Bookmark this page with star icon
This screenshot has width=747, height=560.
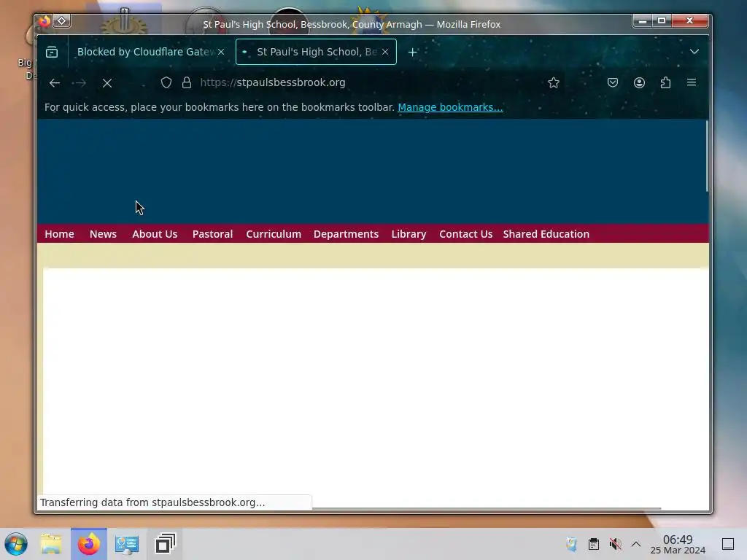pyautogui.click(x=553, y=83)
